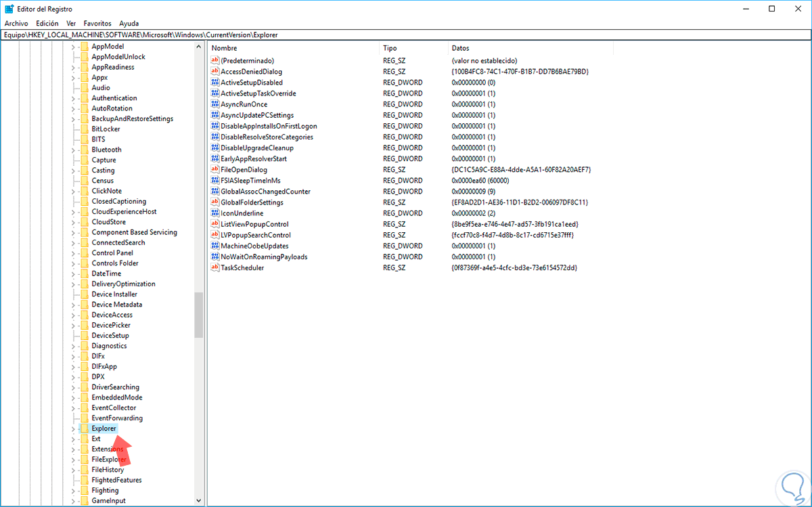Click the LVPopupSearchControl value icon
Viewport: 812px width, 507px height.
[x=215, y=235]
